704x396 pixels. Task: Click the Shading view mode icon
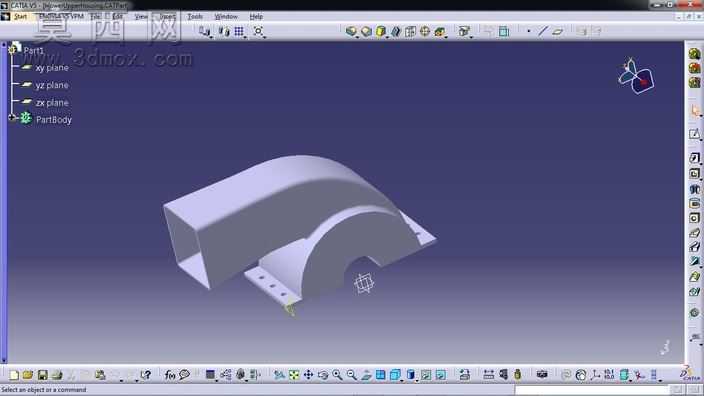(410, 375)
